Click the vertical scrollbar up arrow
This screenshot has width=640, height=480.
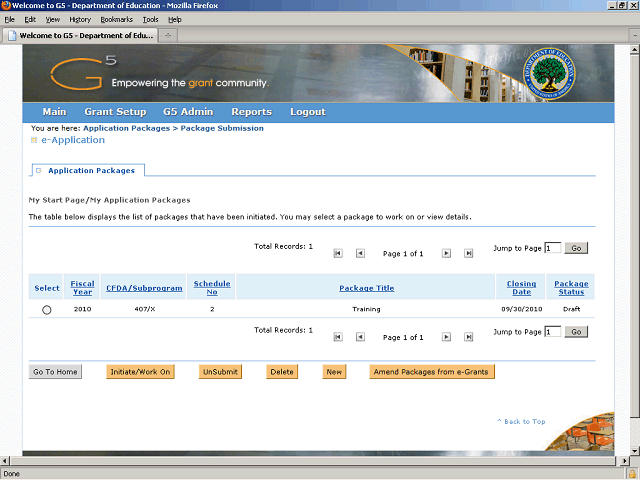635,50
